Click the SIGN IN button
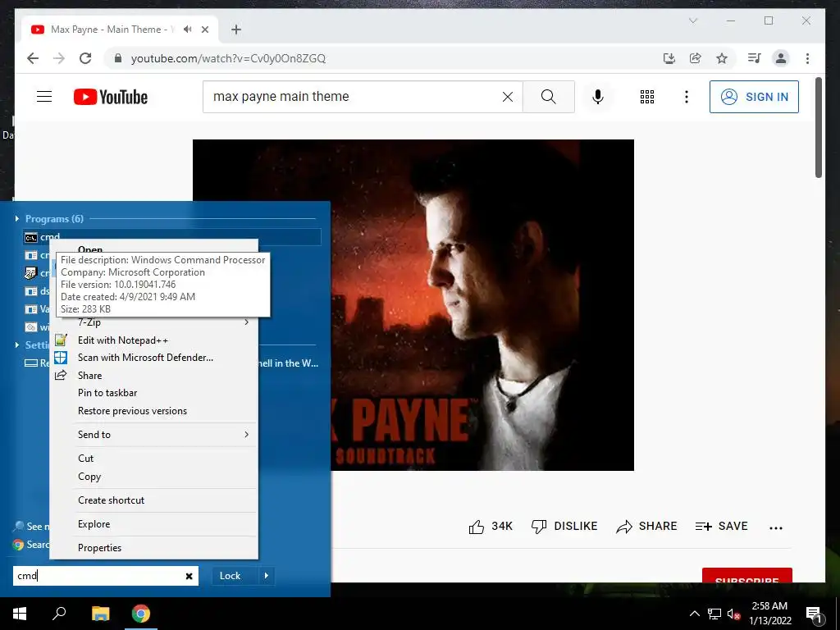The width and height of the screenshot is (840, 630). [755, 97]
